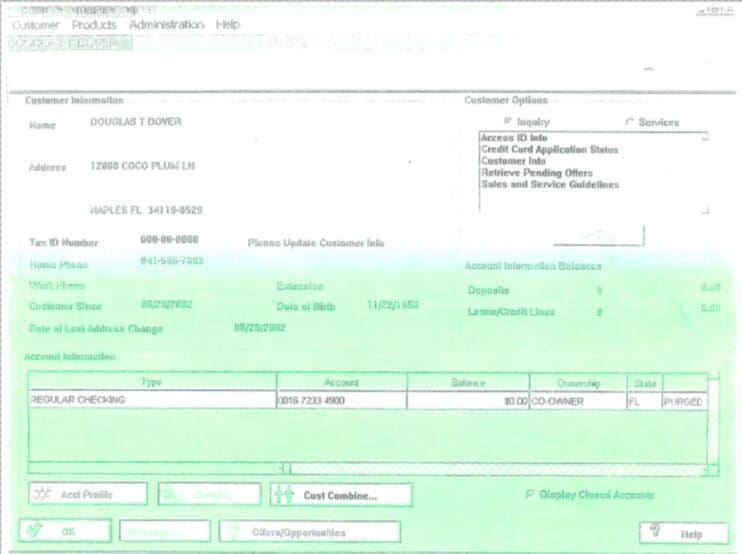
Task: Click the Help button at bottom right
Action: click(684, 533)
